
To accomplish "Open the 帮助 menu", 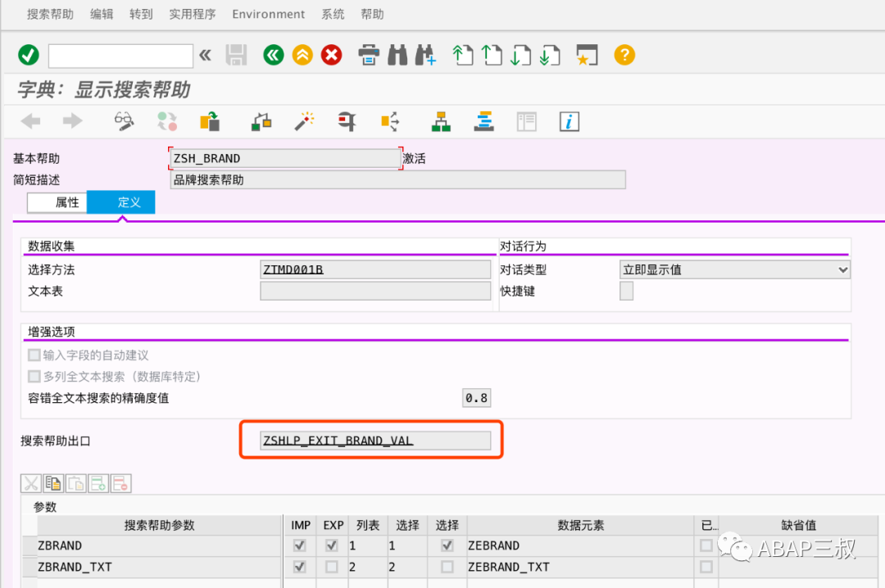I will pos(373,14).
